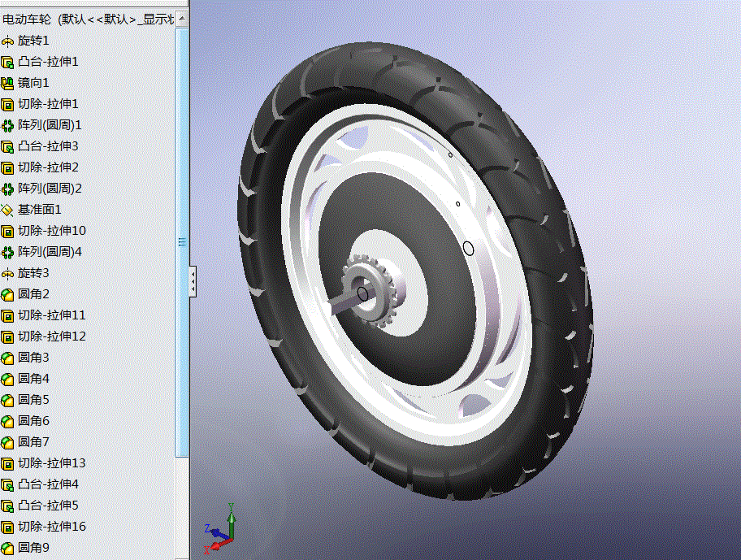Click the feature tree vertical scrollbar thumb
Viewport: 741px width, 560px height.
coord(182,242)
